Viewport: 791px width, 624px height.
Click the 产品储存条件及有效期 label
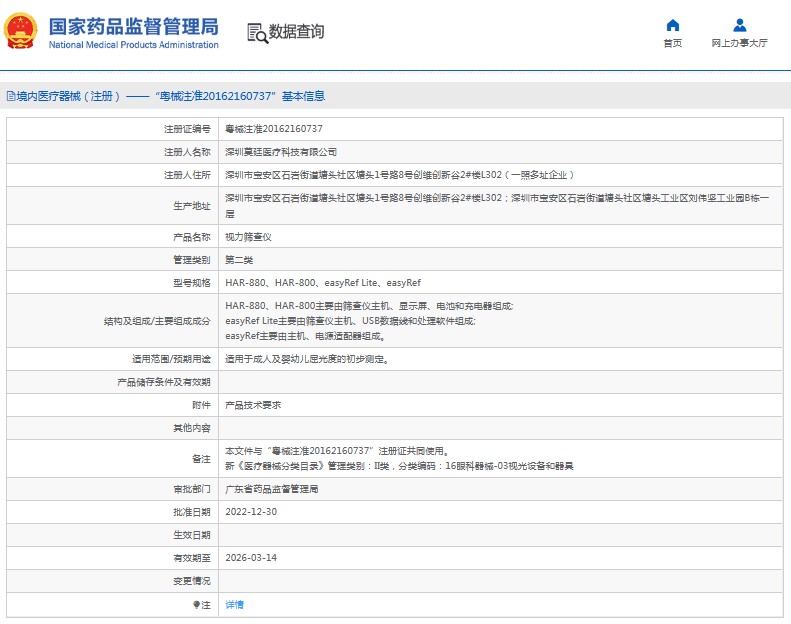click(x=163, y=382)
